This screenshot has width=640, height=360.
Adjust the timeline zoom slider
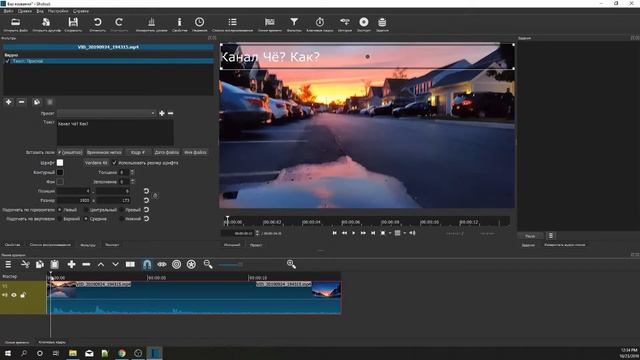(231, 265)
